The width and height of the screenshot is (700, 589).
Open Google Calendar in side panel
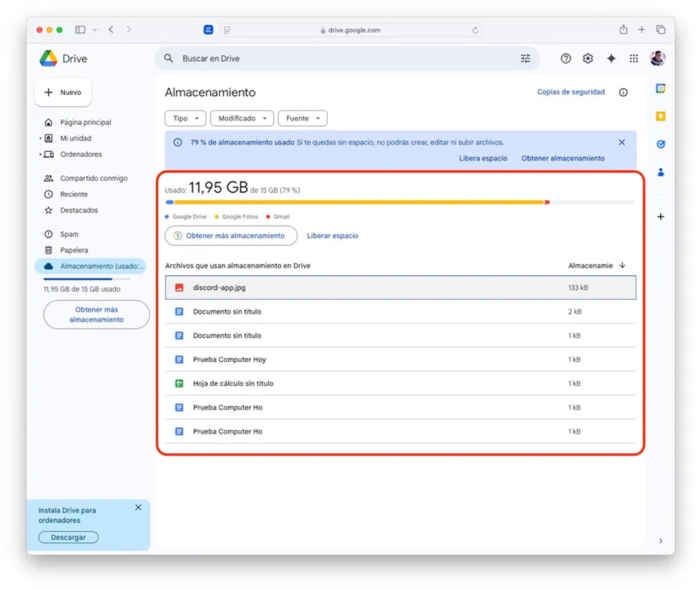660,88
